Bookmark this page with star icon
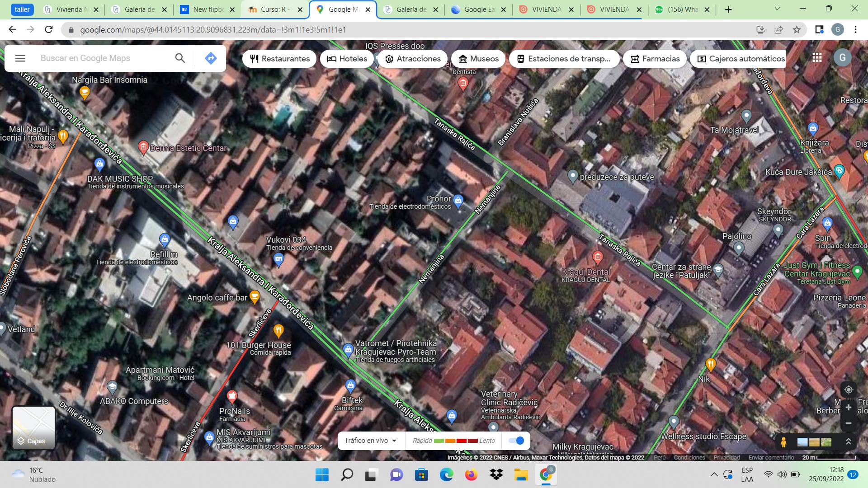Image resolution: width=868 pixels, height=488 pixels. tap(797, 30)
